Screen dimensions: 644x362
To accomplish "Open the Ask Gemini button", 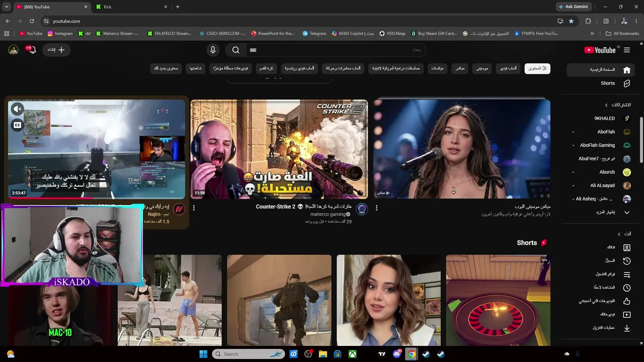I will coord(573,7).
